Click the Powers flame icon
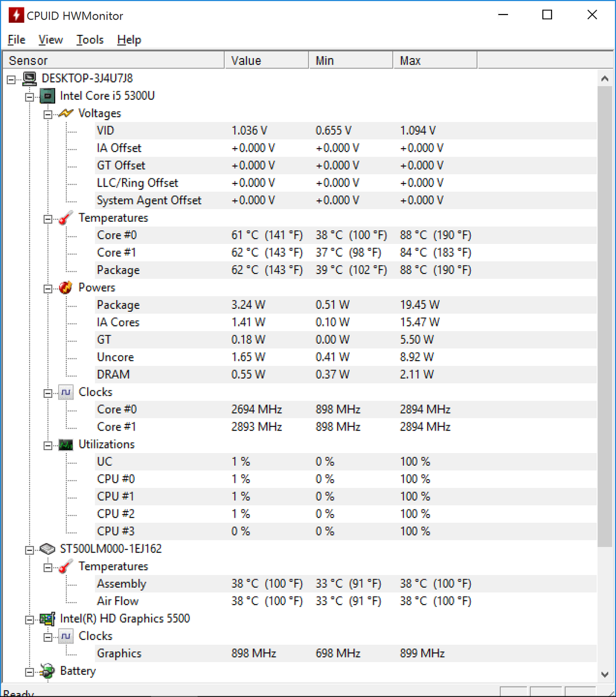616x697 pixels. point(66,288)
